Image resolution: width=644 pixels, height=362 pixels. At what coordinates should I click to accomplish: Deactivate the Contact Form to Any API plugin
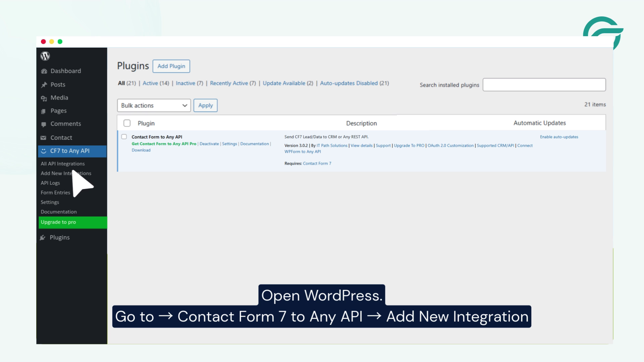click(209, 144)
